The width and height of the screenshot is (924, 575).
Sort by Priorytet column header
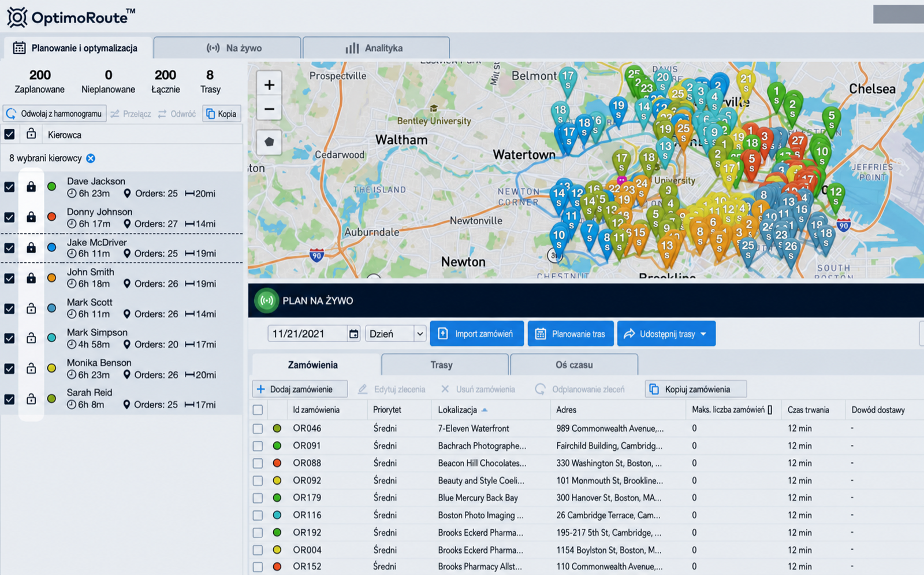click(x=387, y=410)
